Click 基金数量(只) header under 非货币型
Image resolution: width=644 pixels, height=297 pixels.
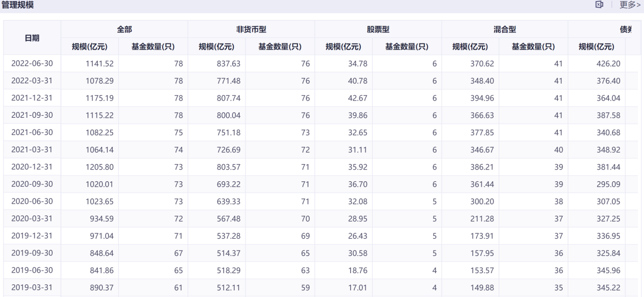pyautogui.click(x=280, y=47)
